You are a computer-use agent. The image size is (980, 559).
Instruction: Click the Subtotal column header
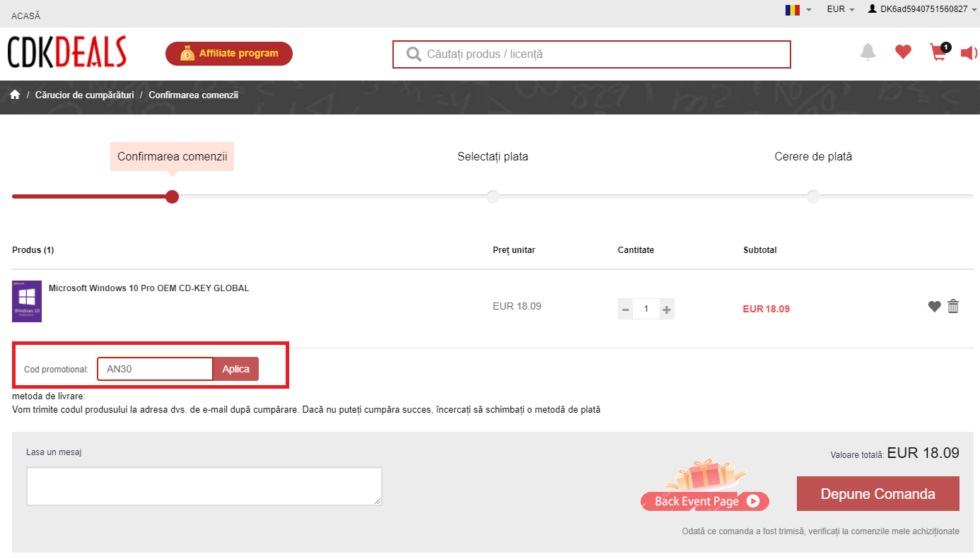click(x=760, y=250)
